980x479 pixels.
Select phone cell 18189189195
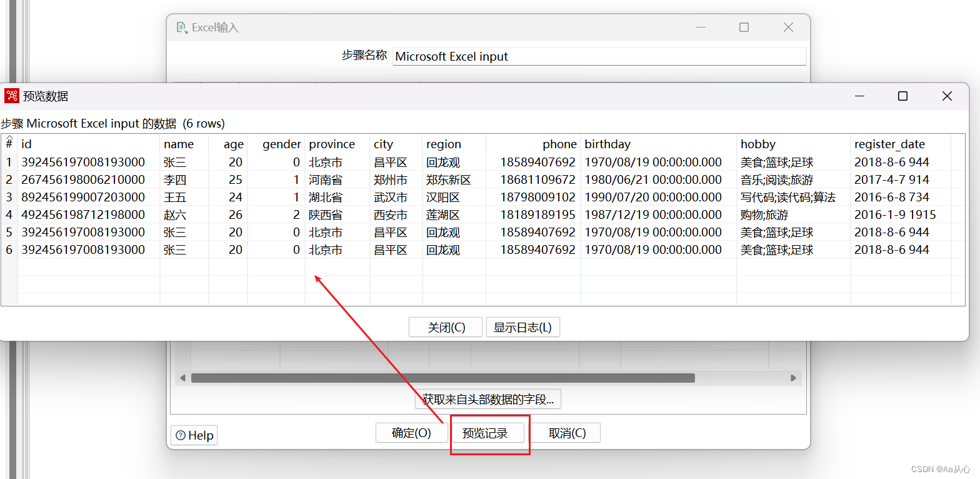click(533, 214)
